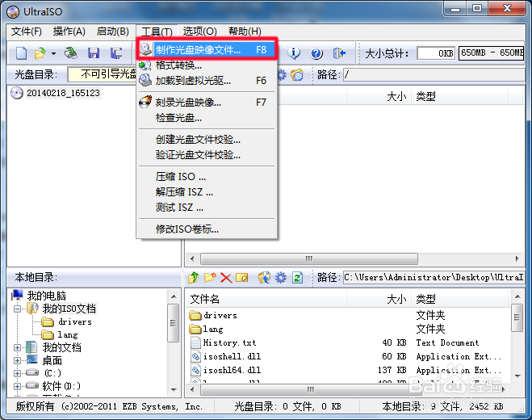Expand the 桌面 tree node

pos(17,360)
